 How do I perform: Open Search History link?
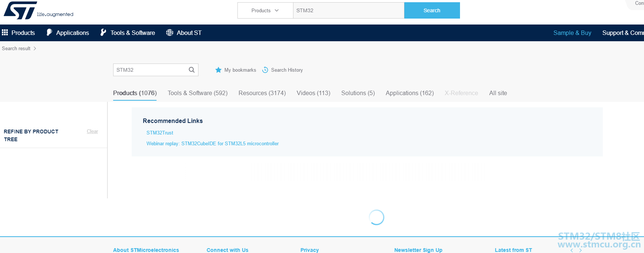(x=287, y=70)
